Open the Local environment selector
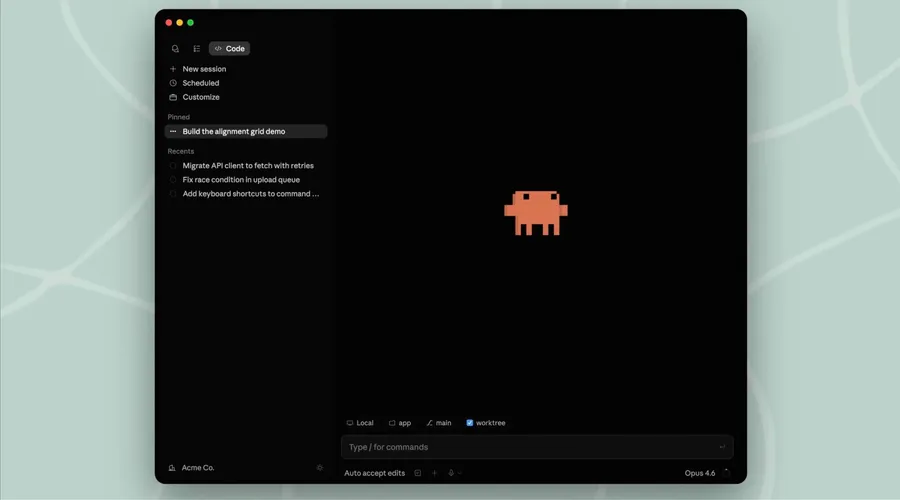Screen dimensions: 900x500 coord(360,423)
